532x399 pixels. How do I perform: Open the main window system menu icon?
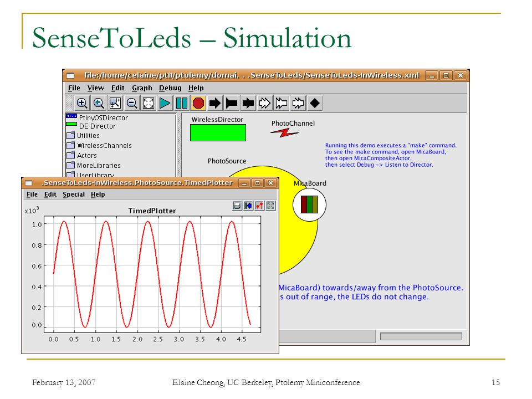70,75
